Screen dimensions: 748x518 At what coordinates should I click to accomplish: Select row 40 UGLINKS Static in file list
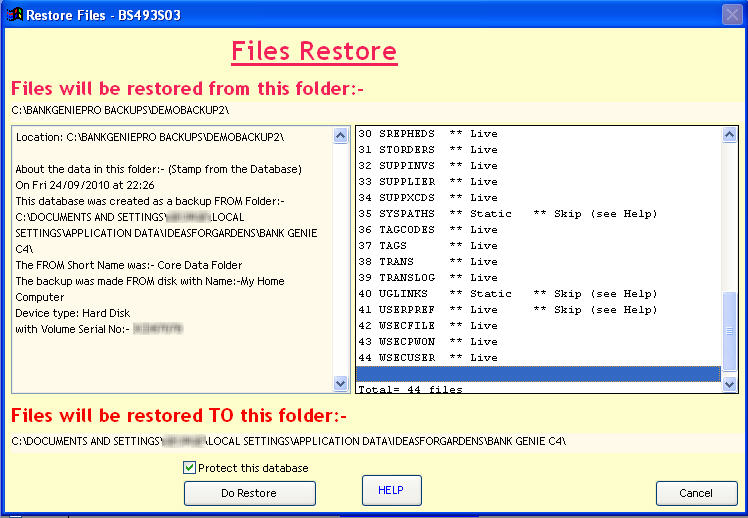point(539,294)
